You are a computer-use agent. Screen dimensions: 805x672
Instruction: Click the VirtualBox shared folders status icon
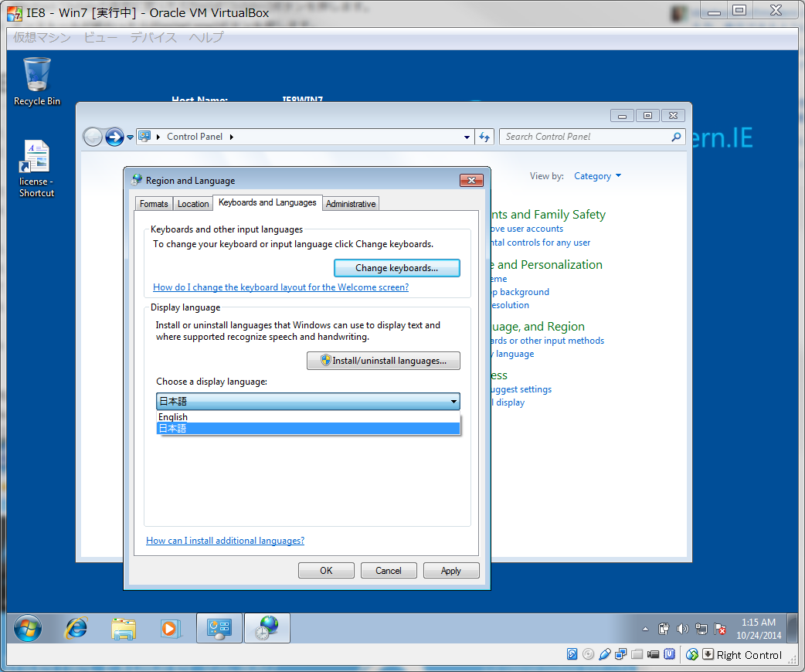point(637,654)
